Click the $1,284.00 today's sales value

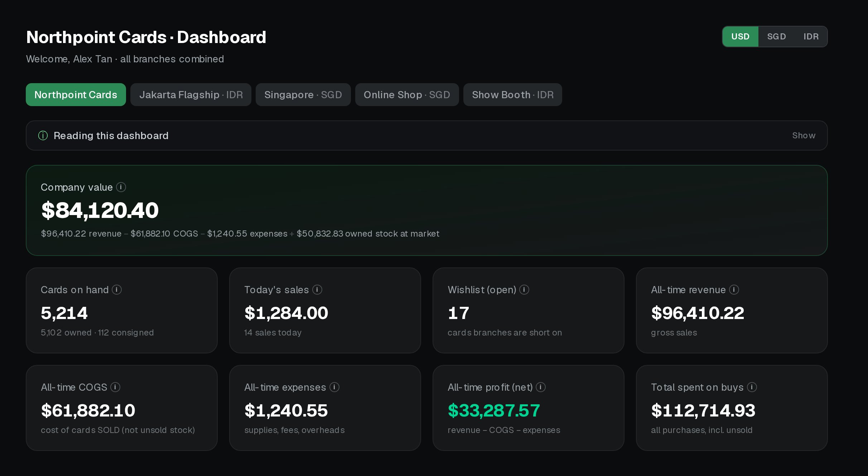tap(286, 313)
